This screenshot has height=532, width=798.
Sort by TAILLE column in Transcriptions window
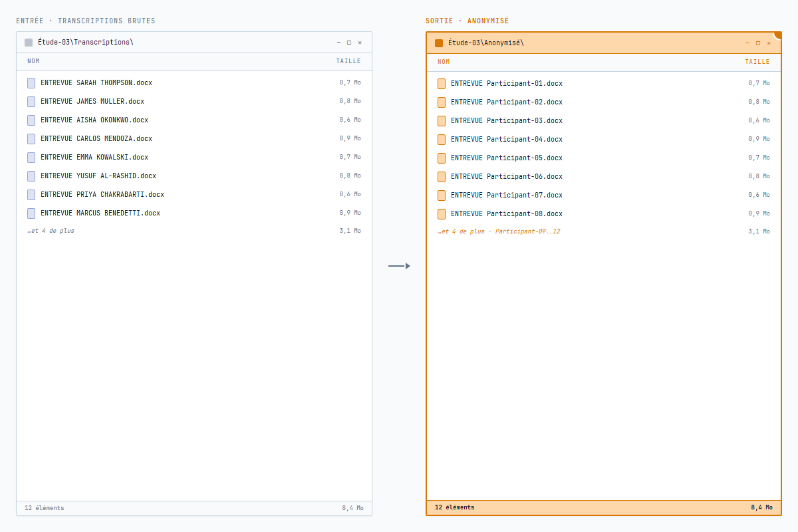(x=348, y=61)
